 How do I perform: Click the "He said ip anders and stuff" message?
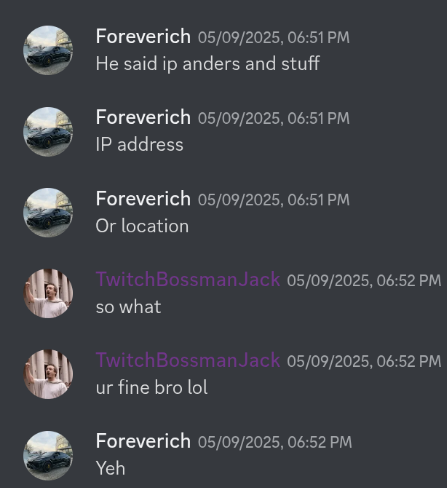tap(208, 63)
